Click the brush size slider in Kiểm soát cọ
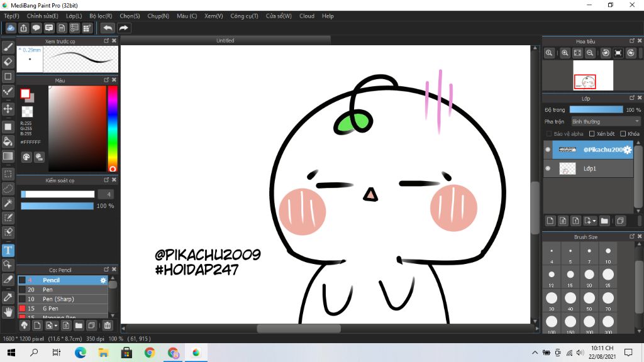 (57, 194)
